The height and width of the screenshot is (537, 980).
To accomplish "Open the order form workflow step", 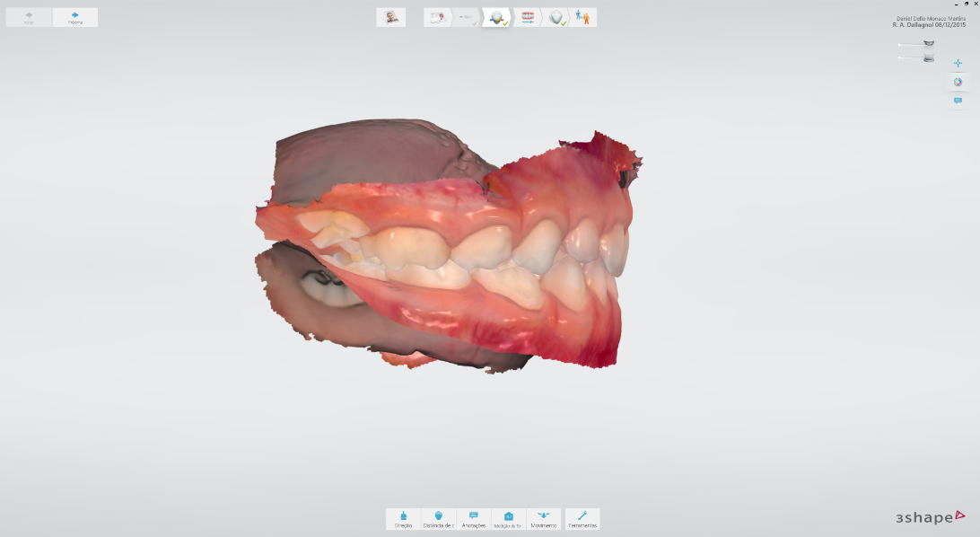I will [x=438, y=17].
